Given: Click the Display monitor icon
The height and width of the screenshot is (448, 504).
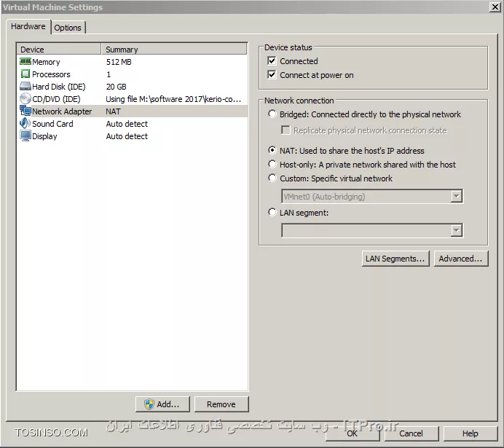Looking at the screenshot, I should pos(25,136).
